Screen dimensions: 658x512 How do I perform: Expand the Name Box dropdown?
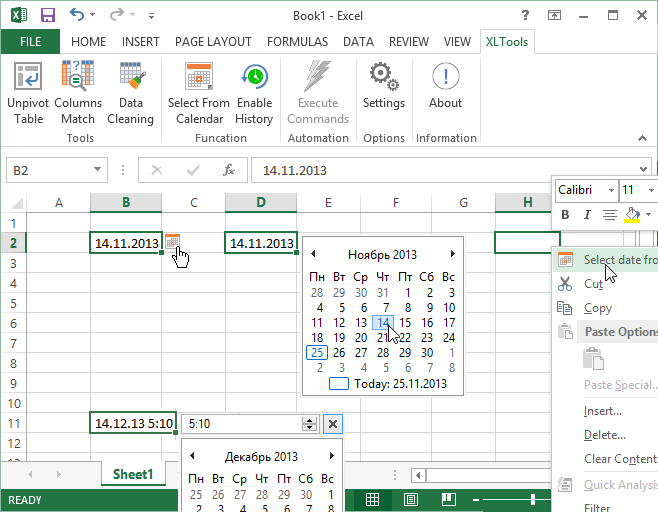tap(97, 170)
